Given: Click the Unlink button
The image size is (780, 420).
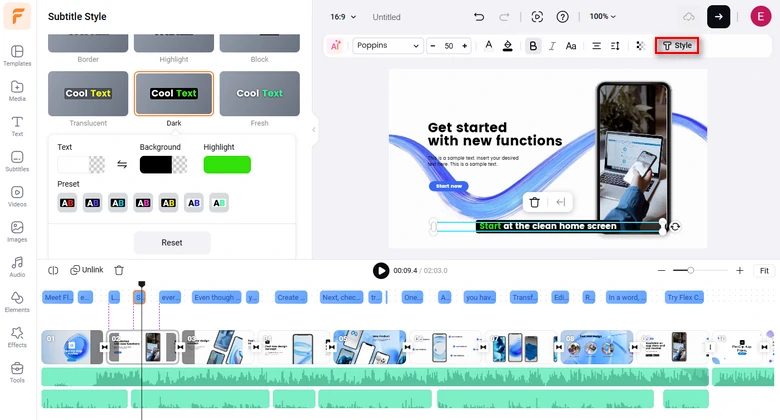Looking at the screenshot, I should coord(87,270).
